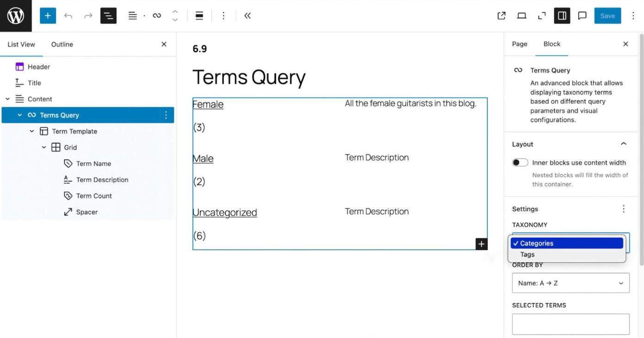Click the Save button
Image resolution: width=644 pixels, height=338 pixels.
[x=607, y=16]
